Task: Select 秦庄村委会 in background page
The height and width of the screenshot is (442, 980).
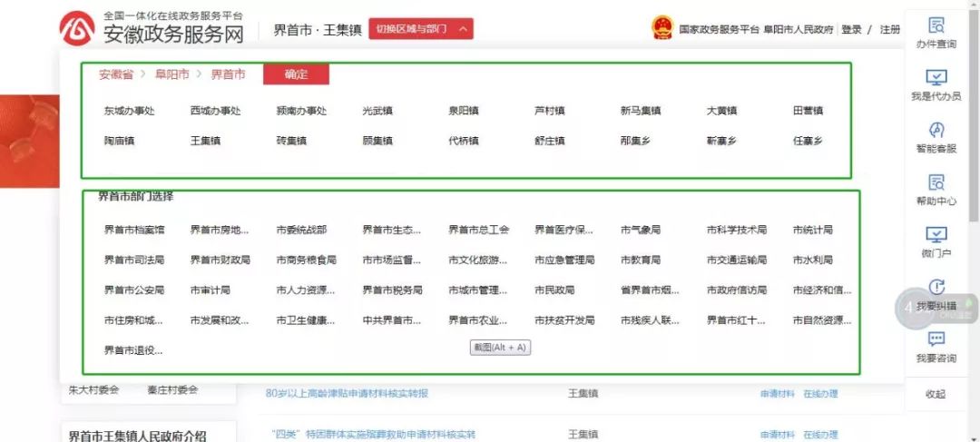Action: 172,390
